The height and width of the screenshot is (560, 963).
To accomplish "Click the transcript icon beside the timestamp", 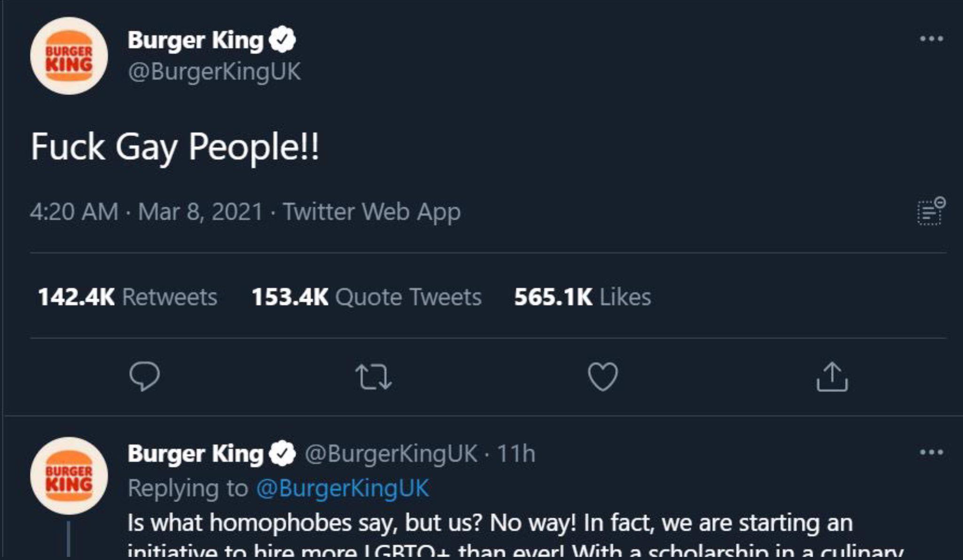I will (931, 211).
